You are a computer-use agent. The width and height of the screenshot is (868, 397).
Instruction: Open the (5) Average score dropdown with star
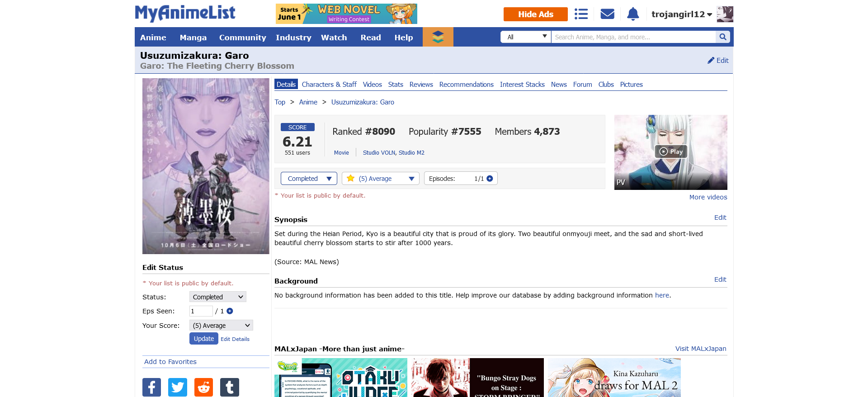pos(381,179)
